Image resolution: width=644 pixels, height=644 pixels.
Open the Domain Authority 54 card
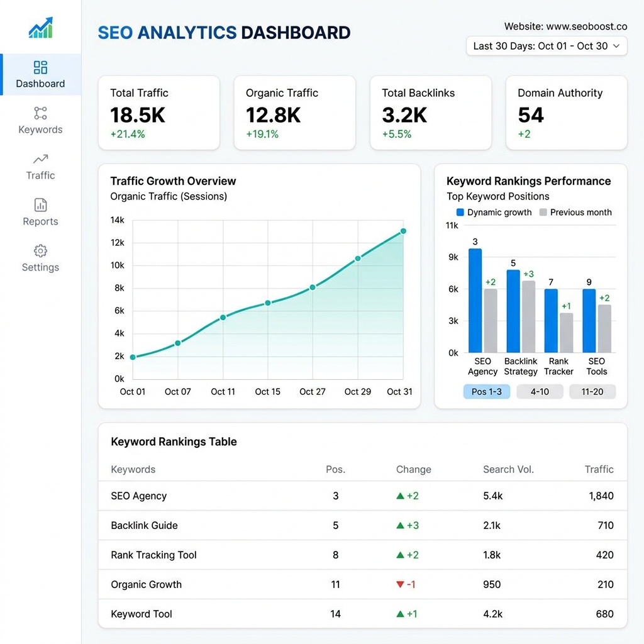pyautogui.click(x=567, y=113)
